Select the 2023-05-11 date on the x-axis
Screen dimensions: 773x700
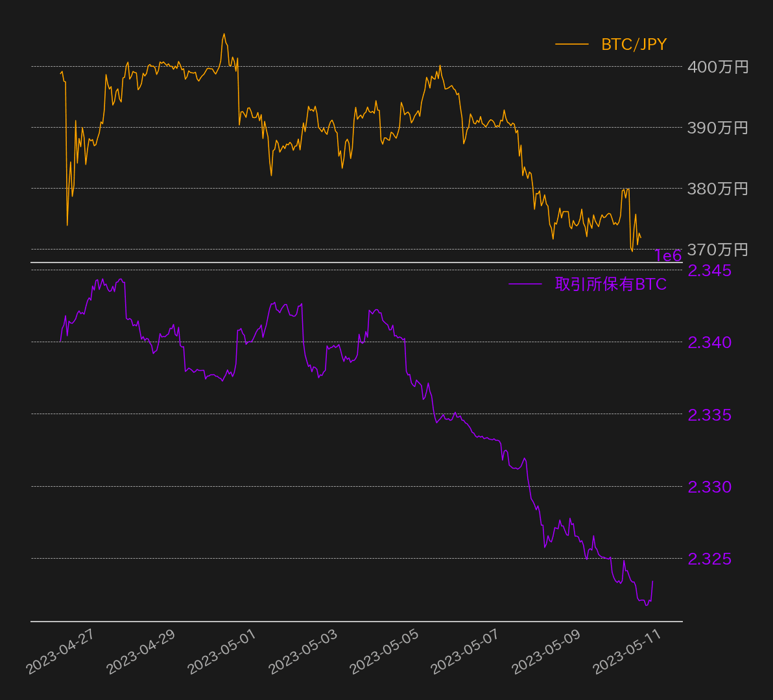pyautogui.click(x=628, y=651)
